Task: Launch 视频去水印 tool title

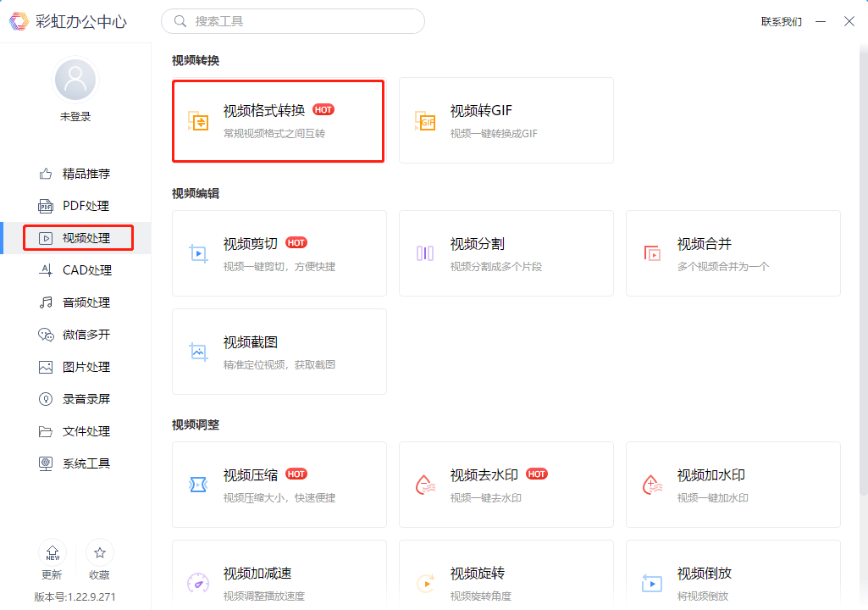Action: point(484,475)
